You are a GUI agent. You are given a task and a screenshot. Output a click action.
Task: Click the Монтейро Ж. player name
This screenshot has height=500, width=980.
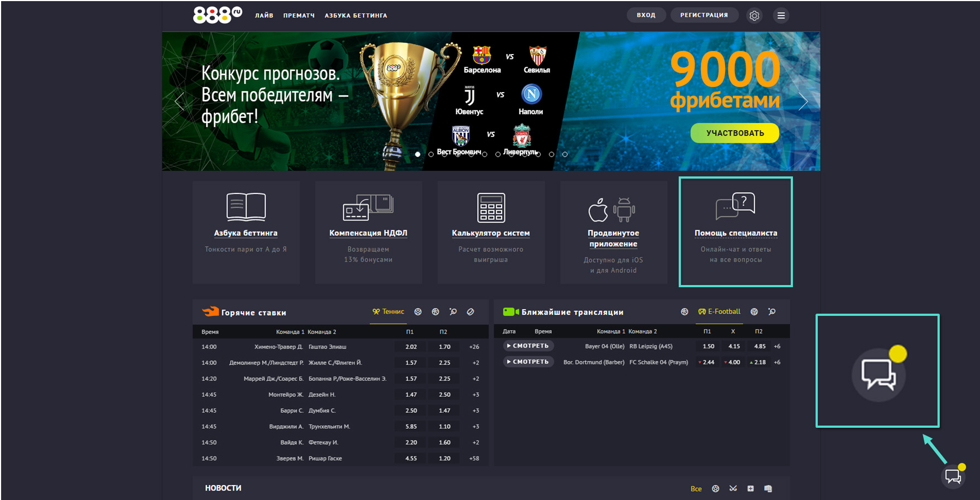tap(286, 395)
